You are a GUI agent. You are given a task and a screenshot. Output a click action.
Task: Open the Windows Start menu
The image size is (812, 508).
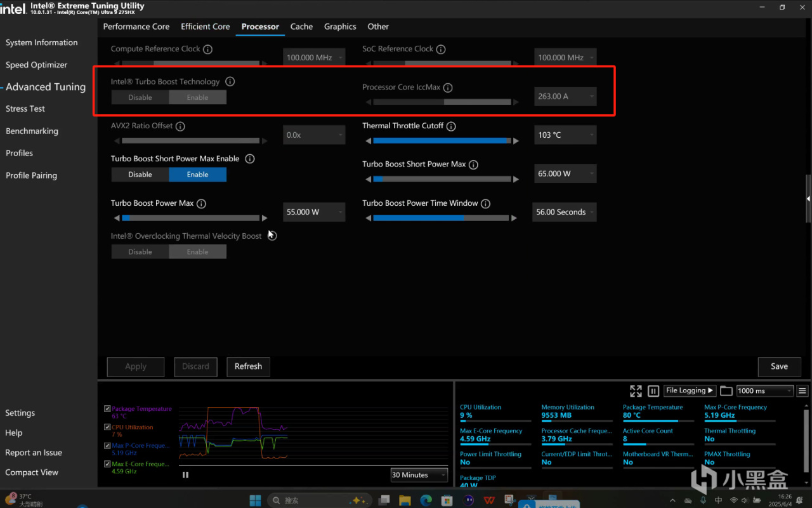(255, 500)
